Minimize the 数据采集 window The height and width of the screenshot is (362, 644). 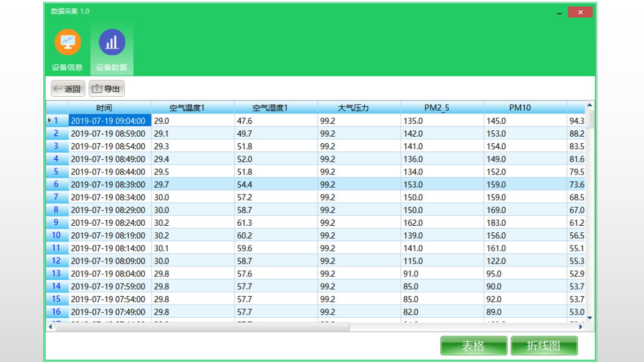559,13
